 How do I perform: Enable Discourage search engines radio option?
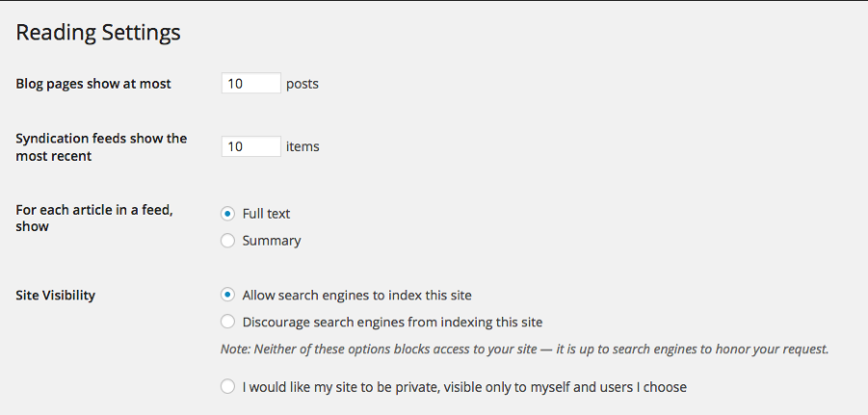[227, 322]
